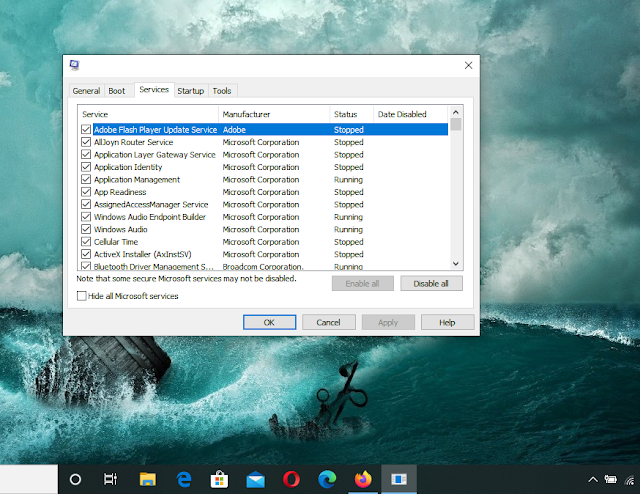
Task: Click the System Configuration title bar icon
Action: coord(74,65)
